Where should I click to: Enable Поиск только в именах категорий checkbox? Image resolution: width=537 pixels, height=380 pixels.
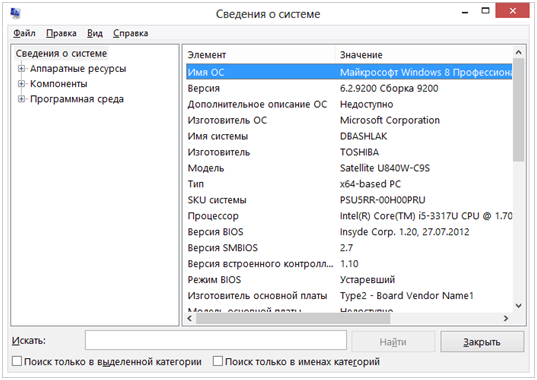tap(218, 361)
